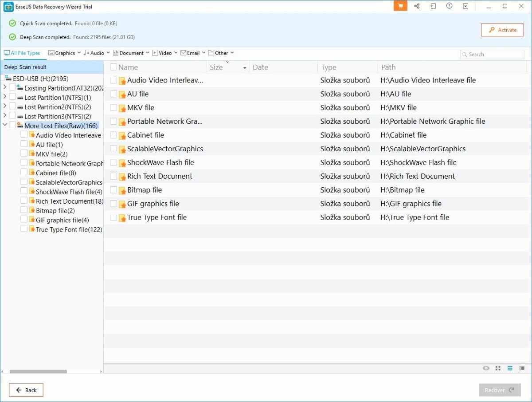Switch to thumbnail grid view
532x402 pixels.
click(x=498, y=368)
